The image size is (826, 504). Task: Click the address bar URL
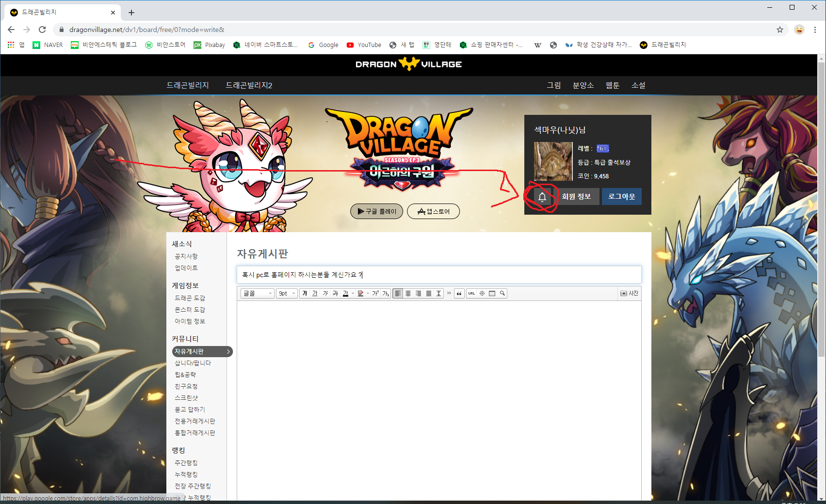tap(146, 30)
